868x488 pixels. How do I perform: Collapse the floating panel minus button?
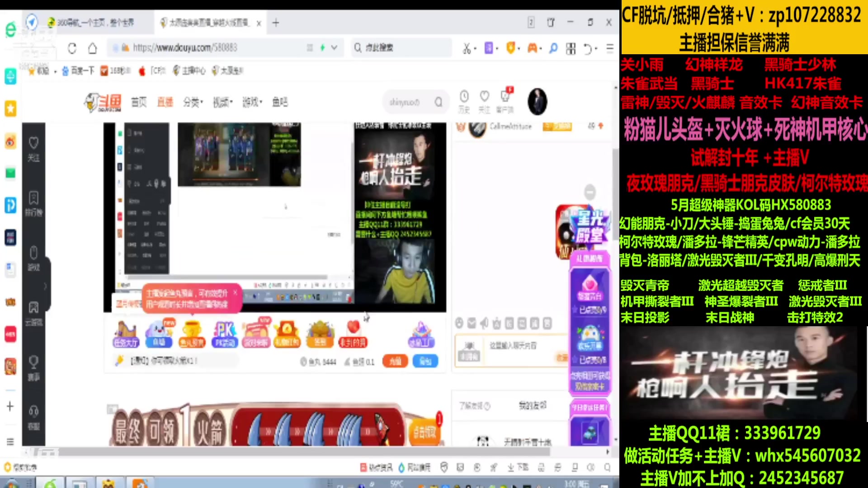coord(590,192)
